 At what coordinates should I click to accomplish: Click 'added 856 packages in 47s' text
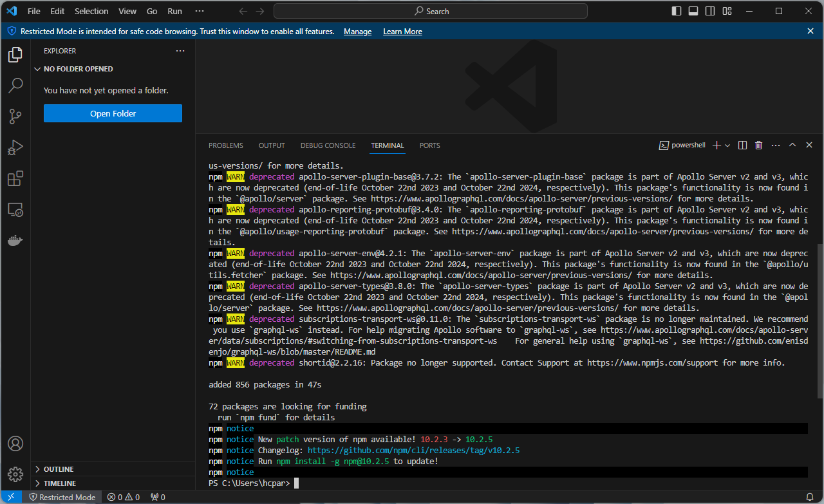click(265, 385)
